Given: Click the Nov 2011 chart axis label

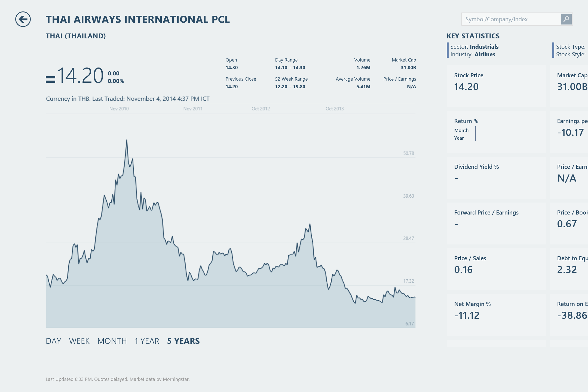Looking at the screenshot, I should pyautogui.click(x=193, y=109).
